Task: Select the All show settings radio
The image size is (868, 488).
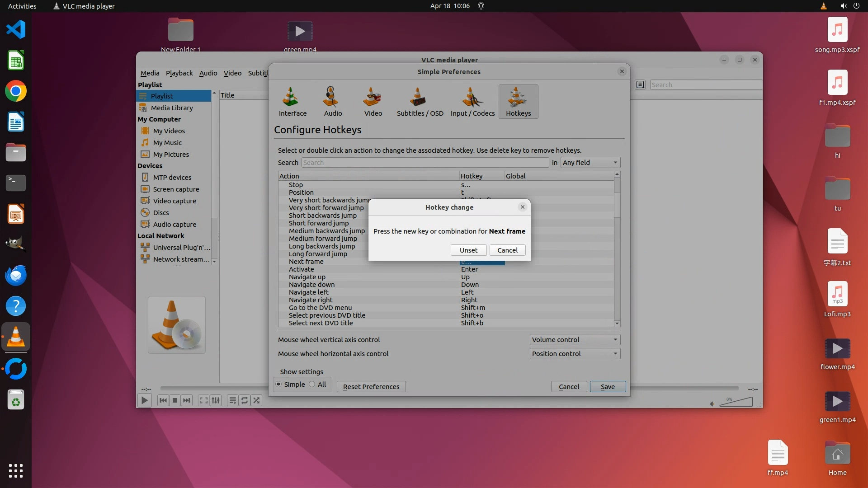Action: coord(312,385)
